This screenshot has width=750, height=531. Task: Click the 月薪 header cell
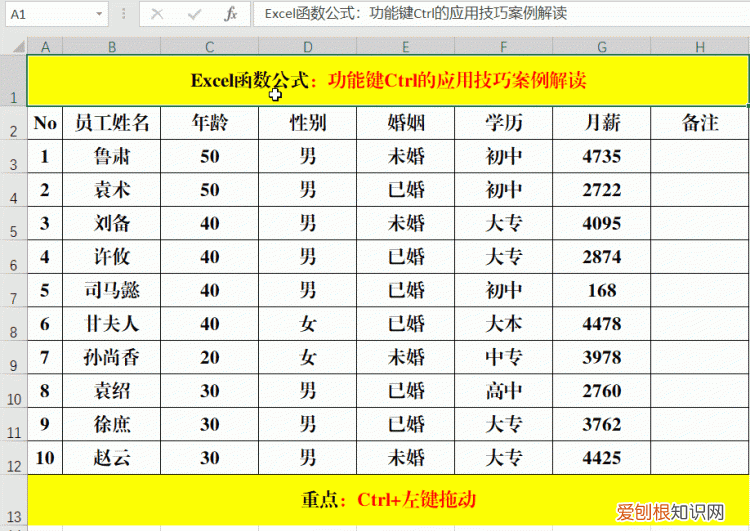tap(602, 123)
